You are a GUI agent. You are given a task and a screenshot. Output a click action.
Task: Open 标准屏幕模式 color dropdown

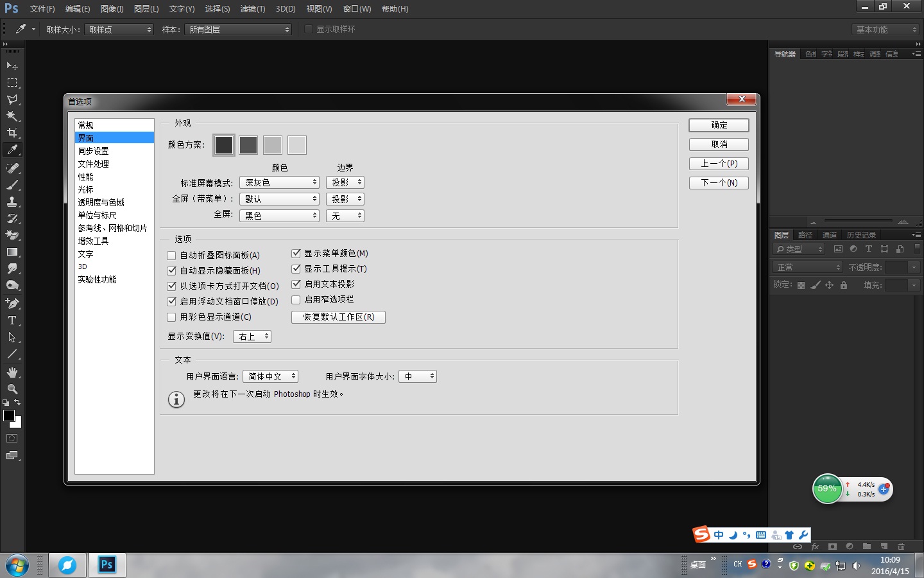279,182
